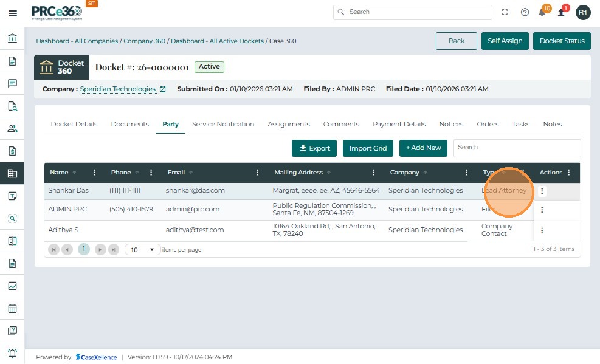Go to first page pager button
This screenshot has height=364, width=600.
54,250
